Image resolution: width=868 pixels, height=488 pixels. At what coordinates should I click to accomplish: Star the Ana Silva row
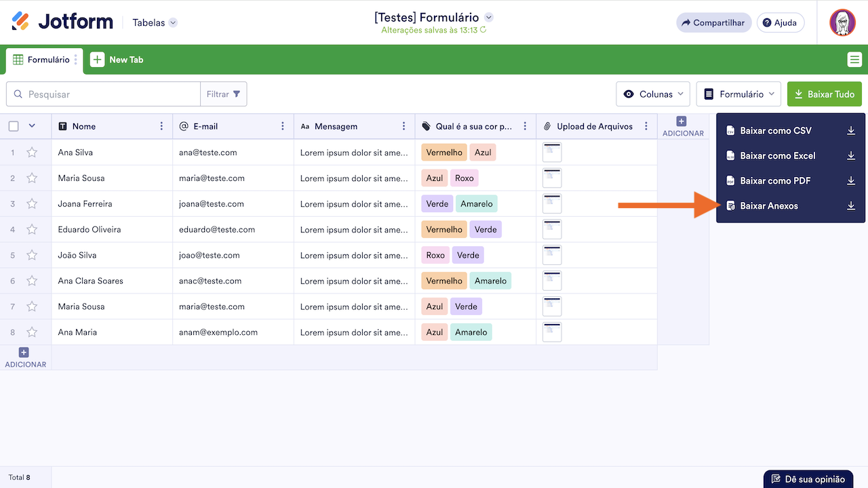32,152
